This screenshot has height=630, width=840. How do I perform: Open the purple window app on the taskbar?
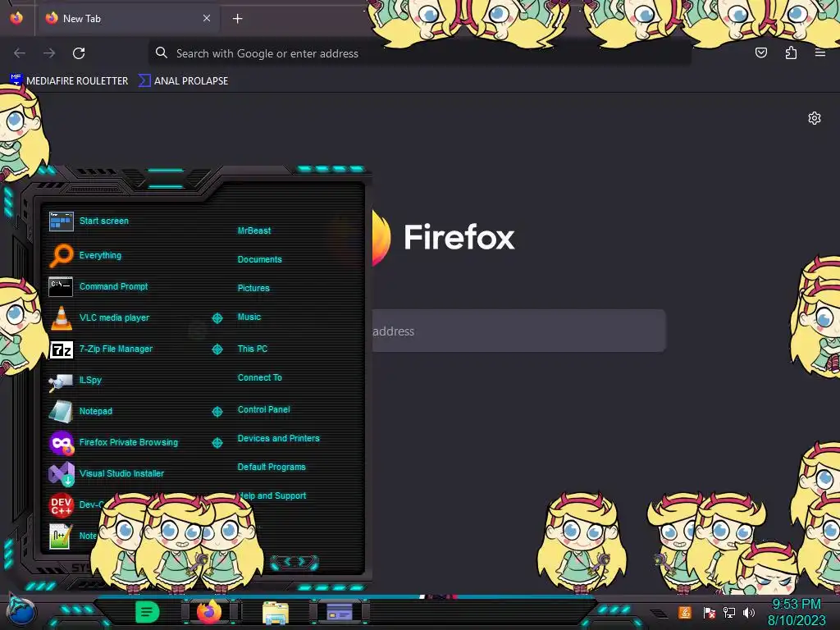point(340,612)
